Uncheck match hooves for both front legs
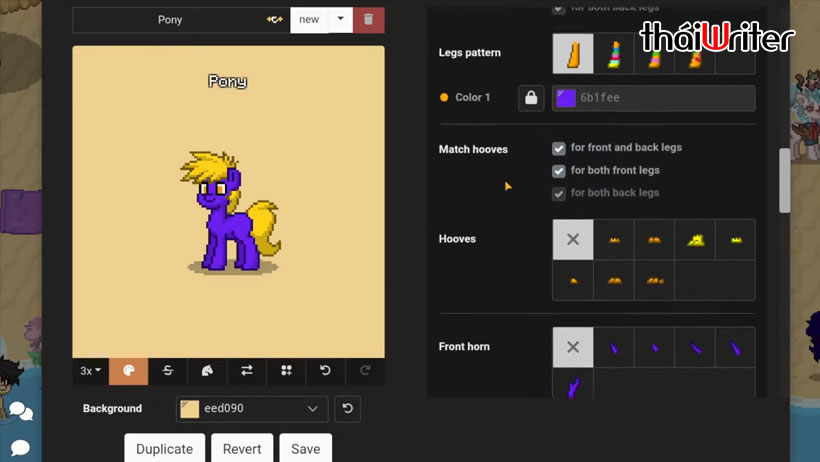This screenshot has width=820, height=462. 559,171
